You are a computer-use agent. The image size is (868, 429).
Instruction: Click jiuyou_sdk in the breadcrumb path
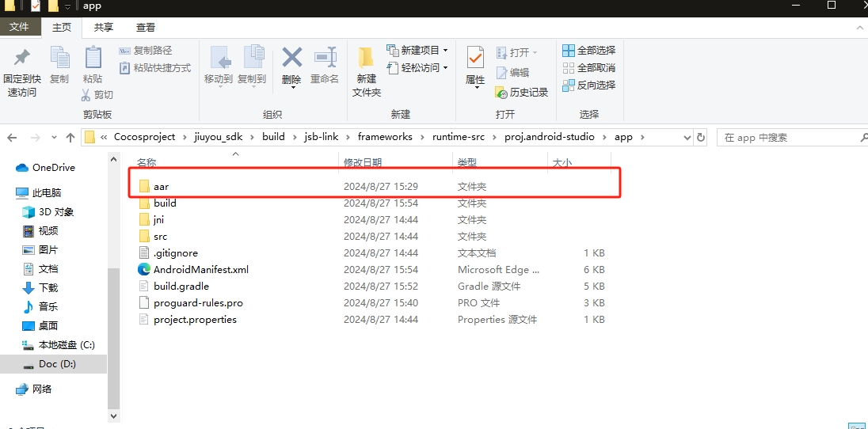(219, 137)
